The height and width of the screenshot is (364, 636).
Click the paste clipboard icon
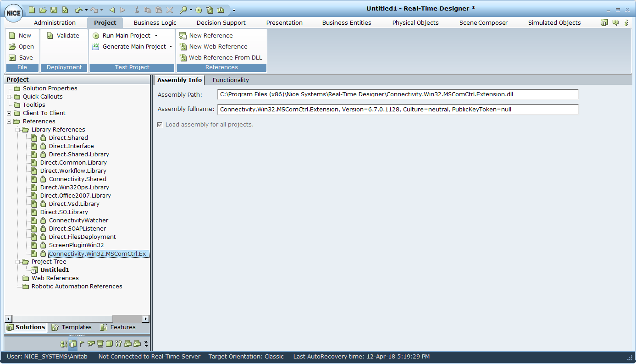(159, 10)
